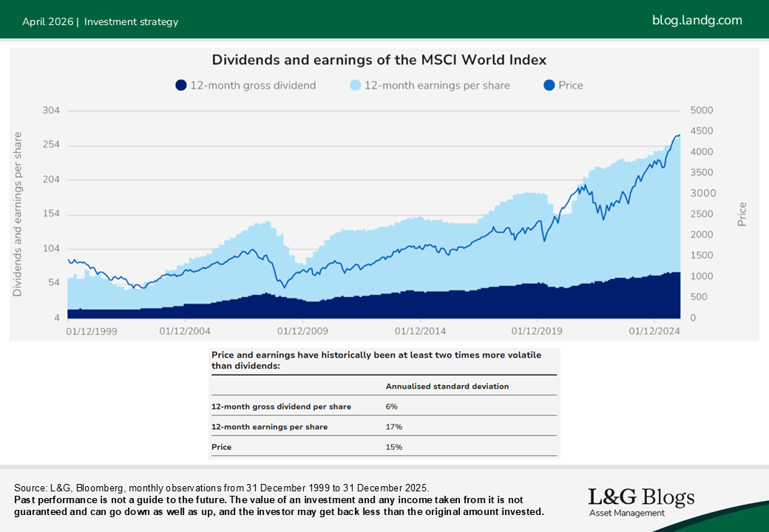Click the 'Dividends and earnings per share' axis title
Viewport: 769px width, 532px height.
click(x=18, y=214)
